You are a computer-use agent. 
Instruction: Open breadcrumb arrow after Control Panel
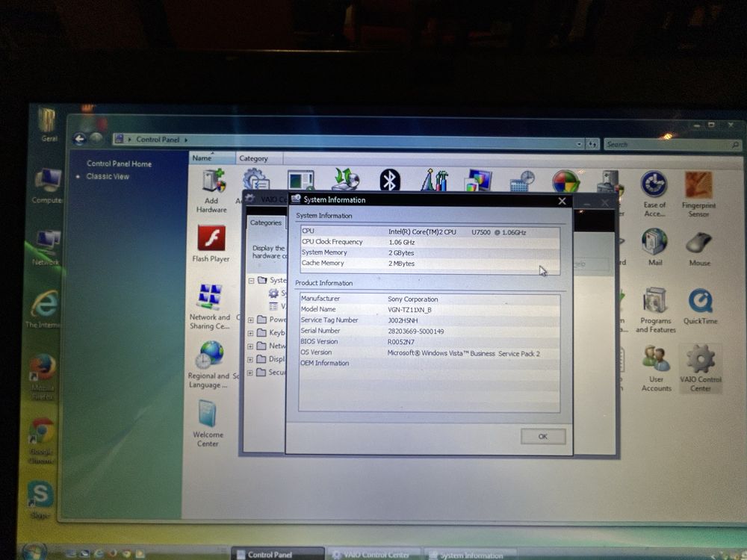186,140
